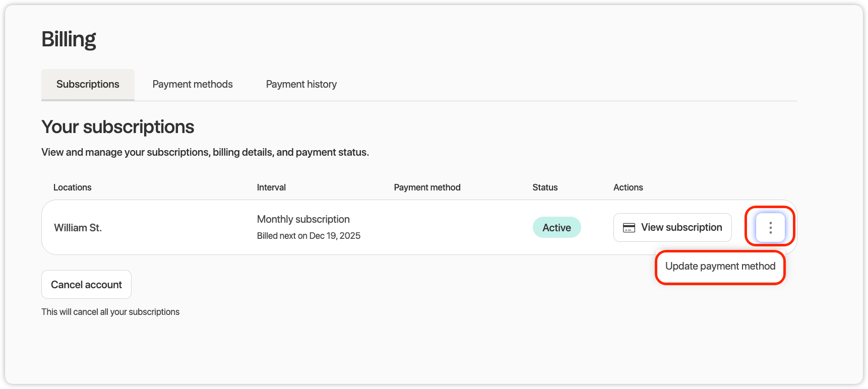Select Update payment method from the menu
868x389 pixels.
pos(720,267)
